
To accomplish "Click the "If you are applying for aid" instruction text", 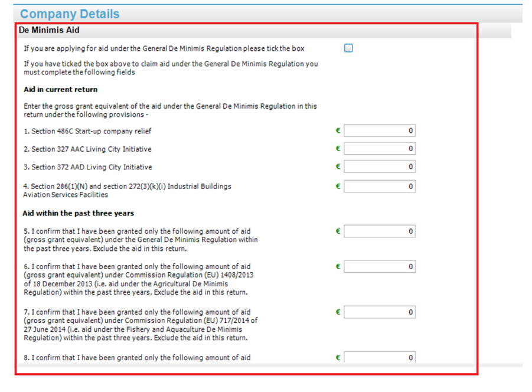I will [164, 48].
